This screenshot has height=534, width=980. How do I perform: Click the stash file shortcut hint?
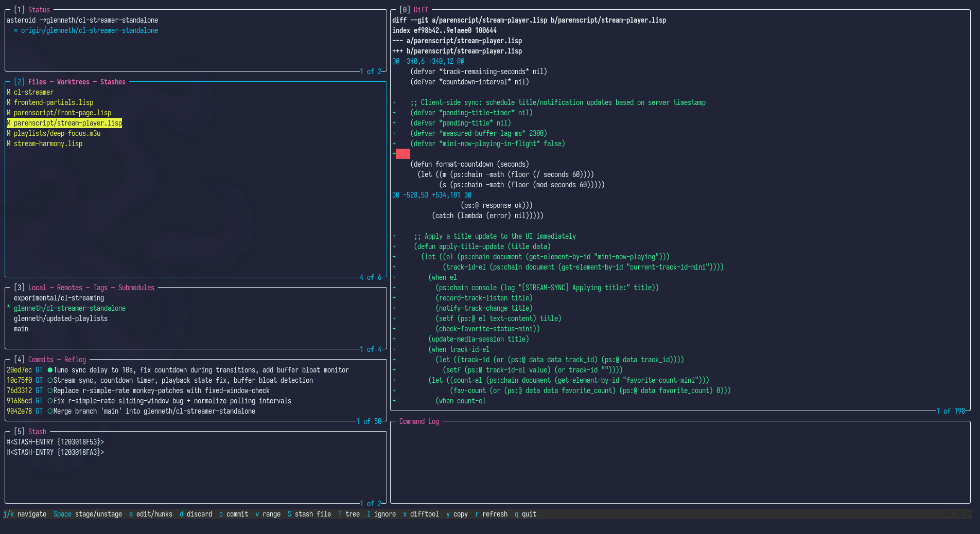coord(309,514)
